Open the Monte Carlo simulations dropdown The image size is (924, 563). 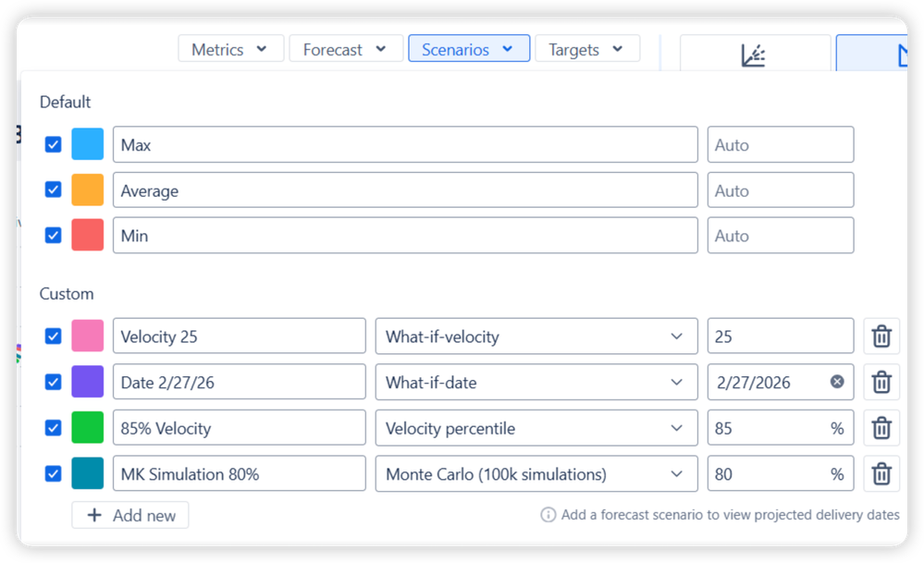point(536,473)
